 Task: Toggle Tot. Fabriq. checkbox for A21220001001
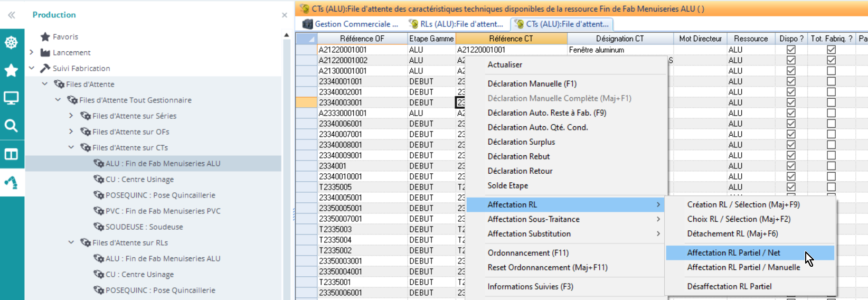tap(831, 50)
